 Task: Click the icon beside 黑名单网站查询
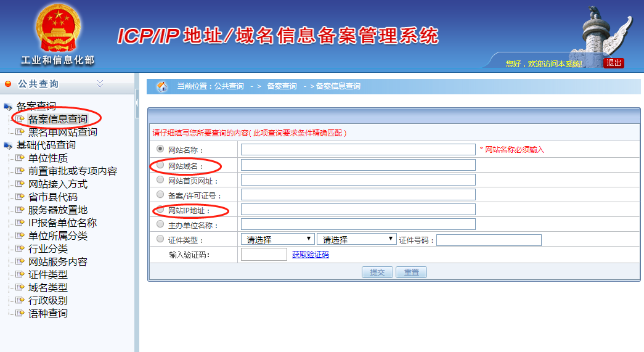click(20, 132)
